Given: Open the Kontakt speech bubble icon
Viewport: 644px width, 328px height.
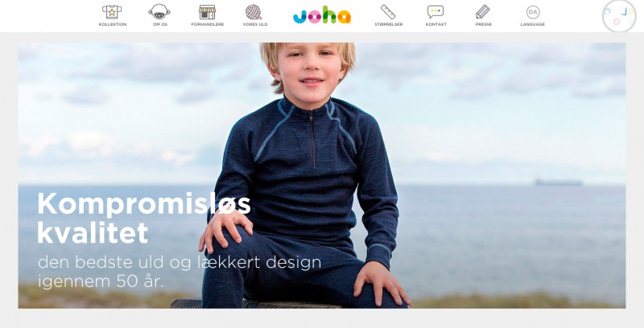Looking at the screenshot, I should [436, 12].
